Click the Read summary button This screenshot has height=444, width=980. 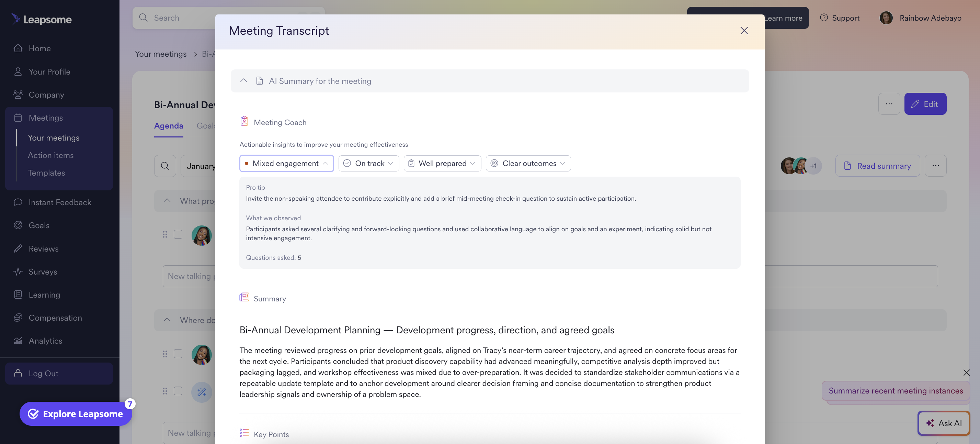pyautogui.click(x=877, y=165)
